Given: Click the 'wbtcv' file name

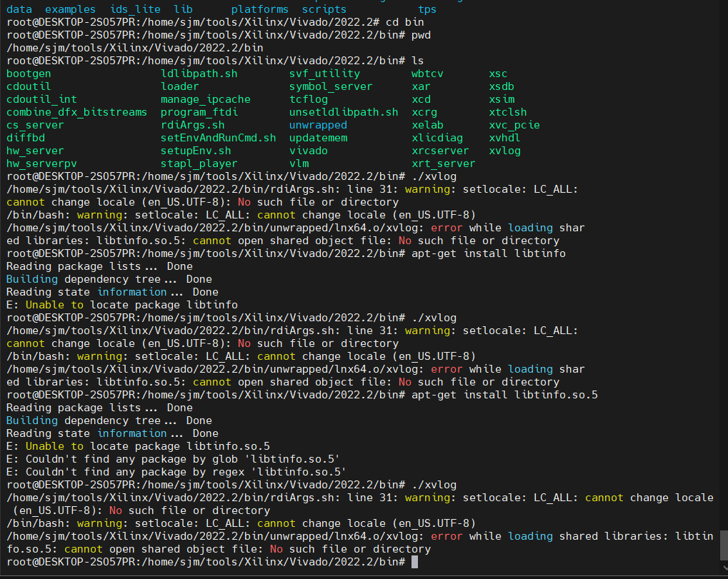Looking at the screenshot, I should click(x=427, y=74).
